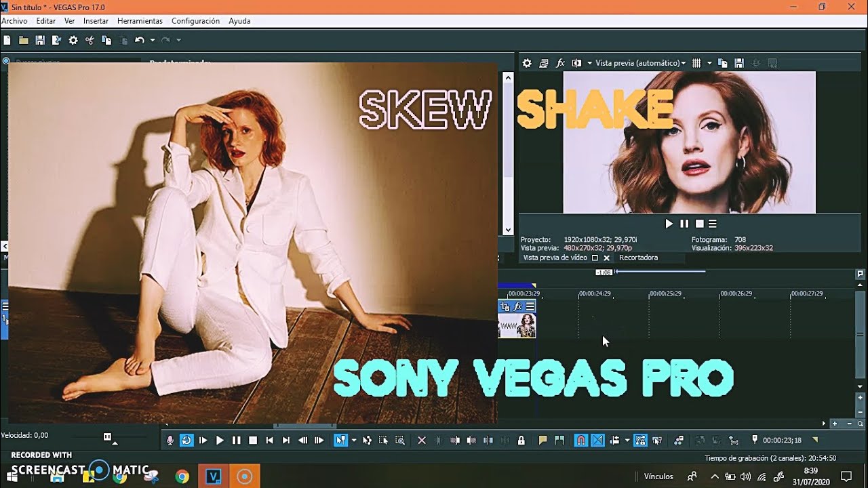Click Play from start in transport bar

click(203, 441)
